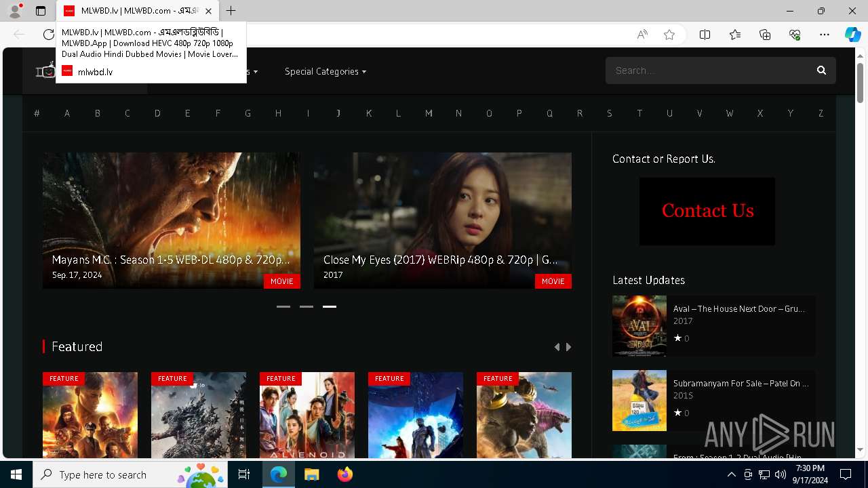The image size is (868, 488).
Task: Open the Aval poster thumbnail
Action: coord(639,326)
